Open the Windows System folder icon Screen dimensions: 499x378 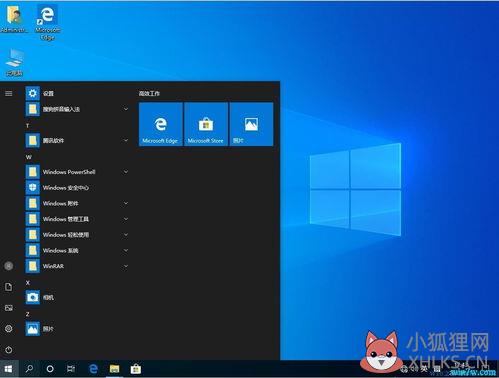[33, 250]
